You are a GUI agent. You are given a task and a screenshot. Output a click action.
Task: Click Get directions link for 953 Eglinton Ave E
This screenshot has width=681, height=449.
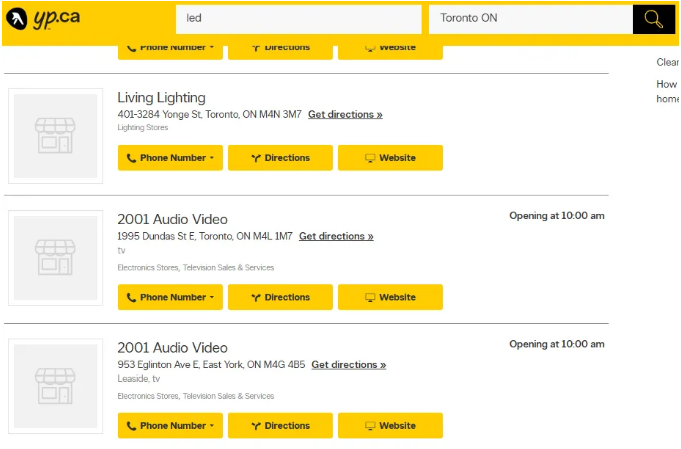tap(348, 365)
